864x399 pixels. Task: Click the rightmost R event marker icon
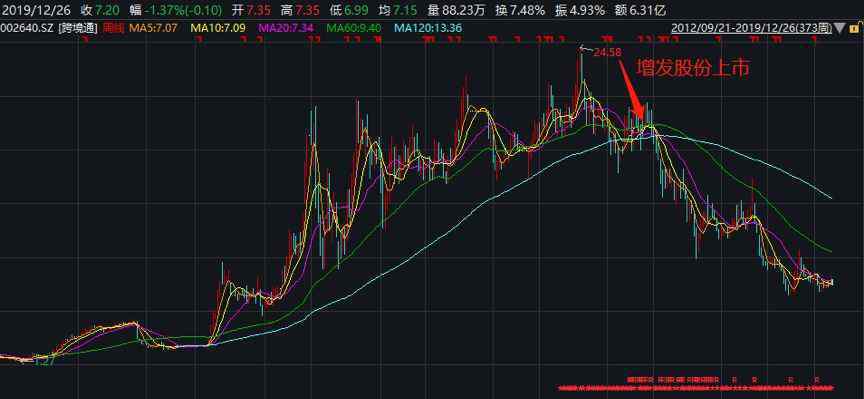click(817, 380)
